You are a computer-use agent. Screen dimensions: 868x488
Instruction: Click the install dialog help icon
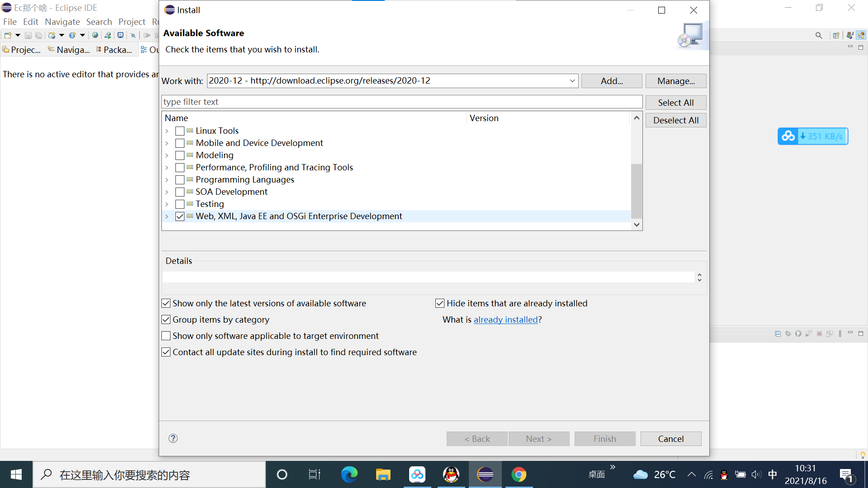coord(173,439)
